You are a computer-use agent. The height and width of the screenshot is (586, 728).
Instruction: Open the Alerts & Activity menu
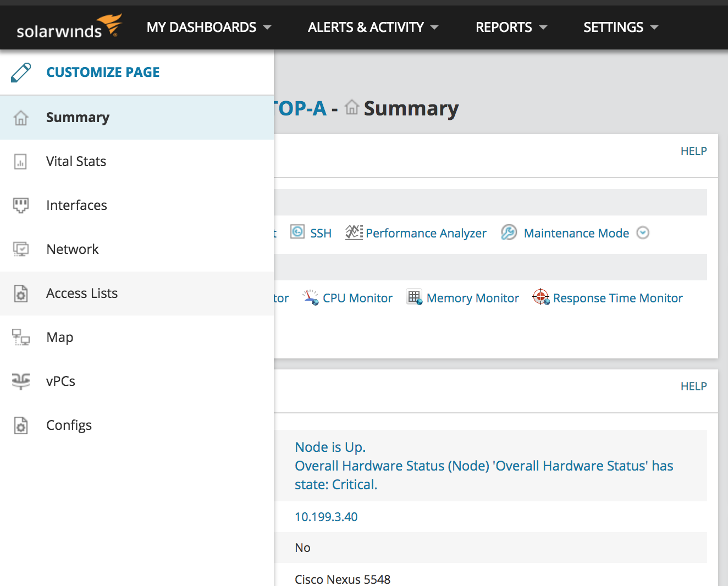pyautogui.click(x=373, y=27)
